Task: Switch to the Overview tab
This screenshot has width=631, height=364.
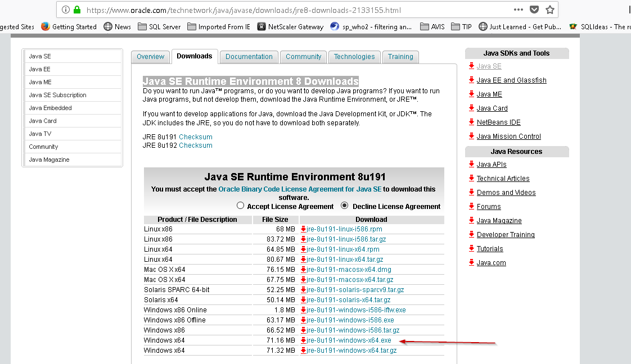Action: coord(150,57)
